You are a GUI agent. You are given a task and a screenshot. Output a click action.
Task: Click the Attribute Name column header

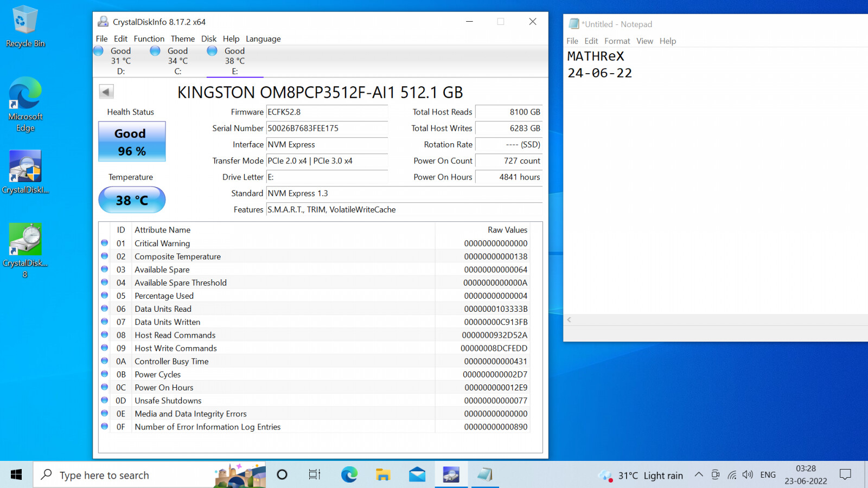(163, 230)
